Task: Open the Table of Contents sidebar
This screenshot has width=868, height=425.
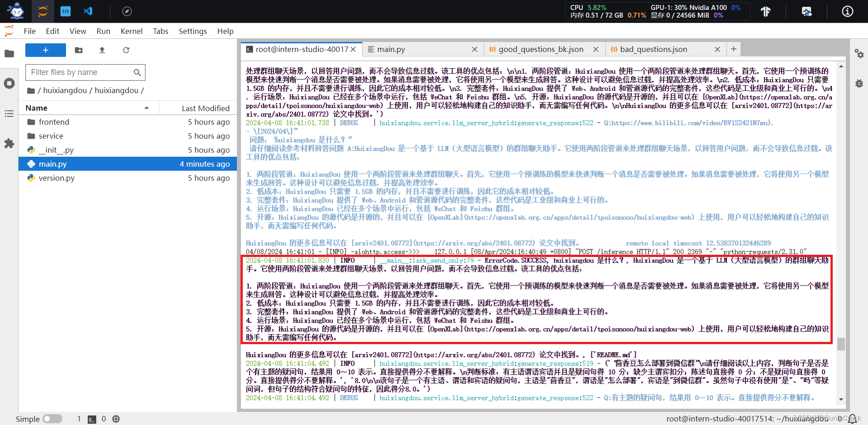Action: (x=9, y=113)
